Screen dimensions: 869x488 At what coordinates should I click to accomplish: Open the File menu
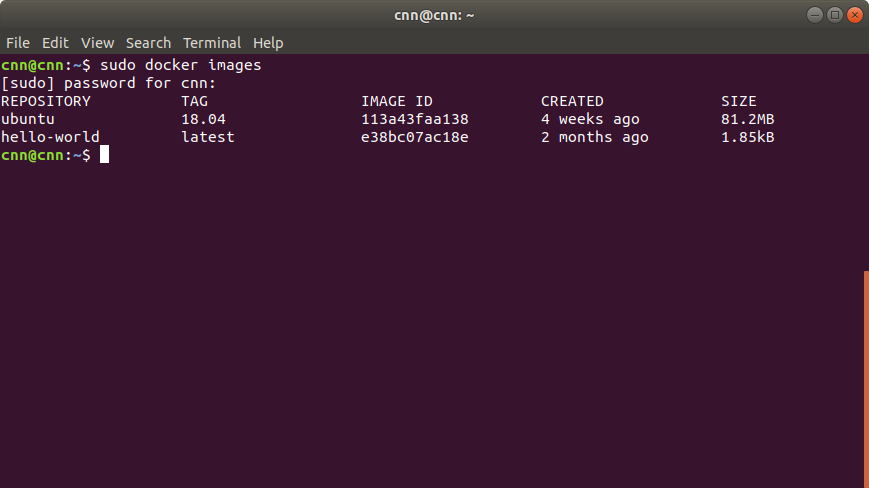(x=18, y=43)
